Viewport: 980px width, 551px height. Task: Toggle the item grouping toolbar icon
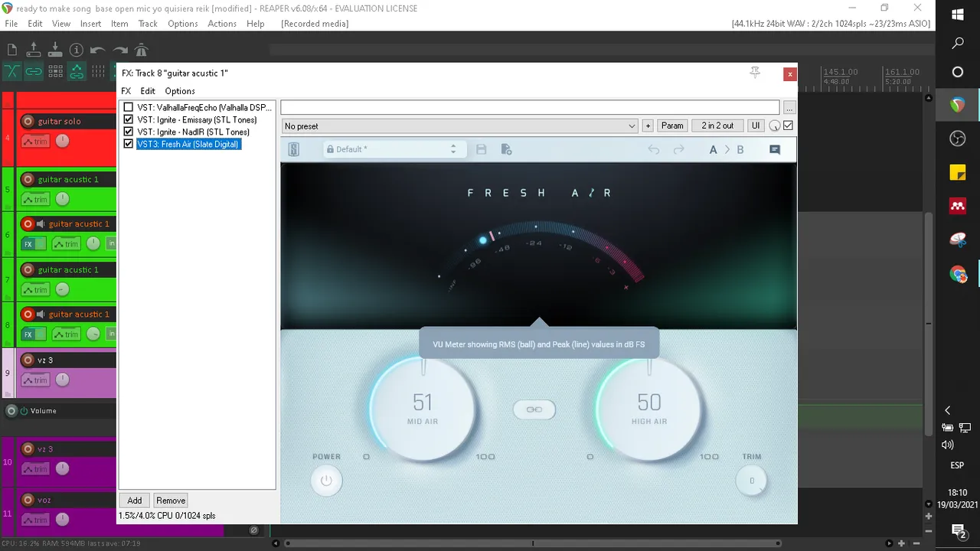click(34, 71)
